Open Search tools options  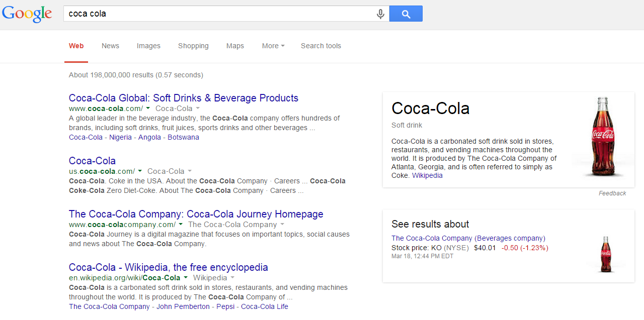(320, 46)
